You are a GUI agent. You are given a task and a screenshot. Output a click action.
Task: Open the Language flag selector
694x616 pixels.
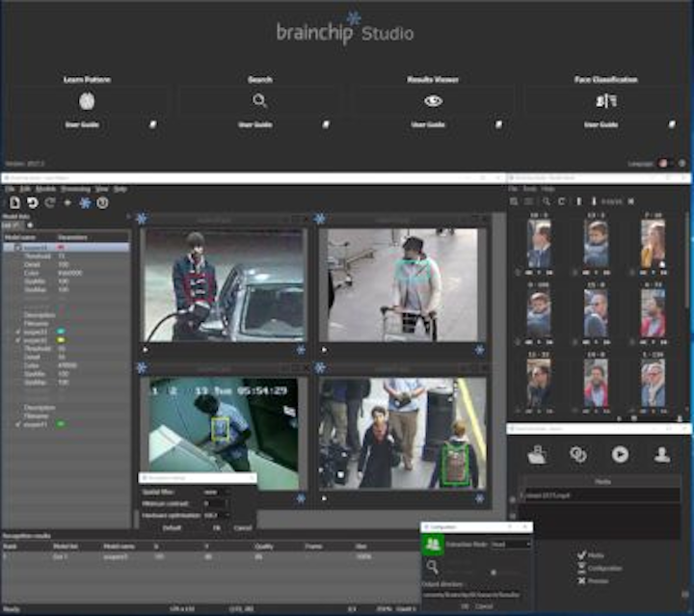point(665,163)
